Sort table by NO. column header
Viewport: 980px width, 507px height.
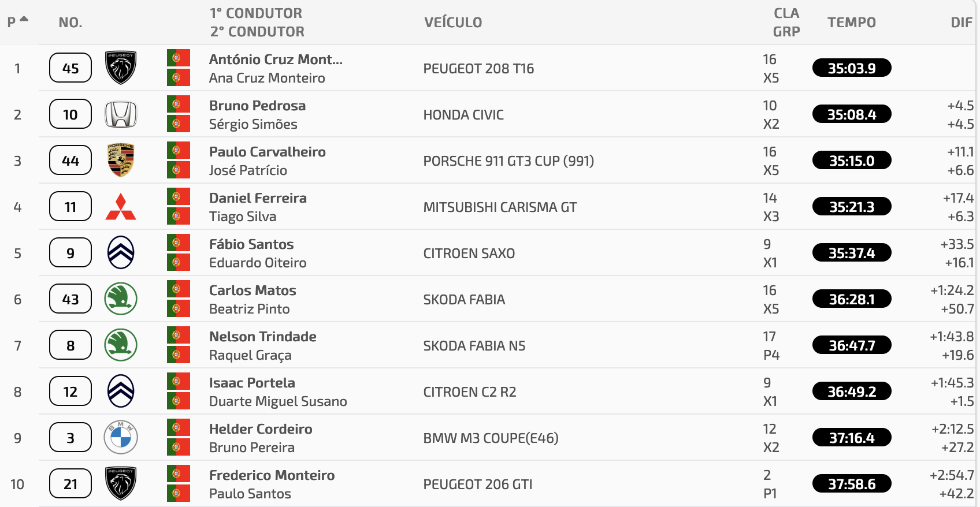point(70,23)
